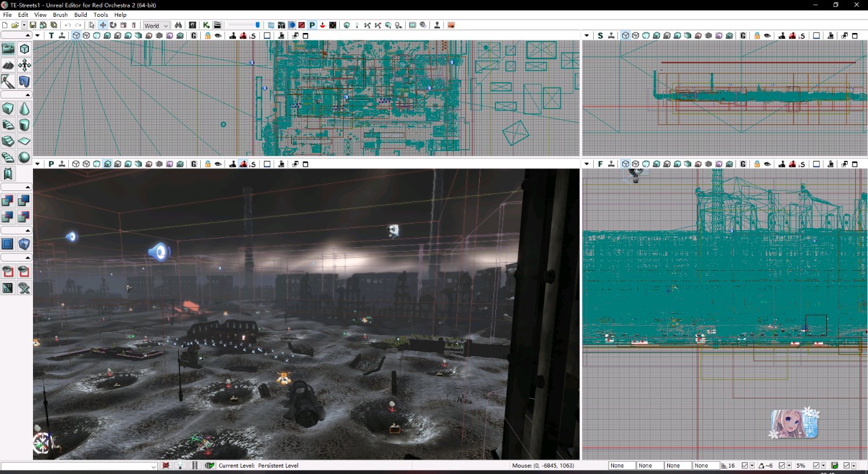
Task: Open the Build menu
Action: coord(80,15)
